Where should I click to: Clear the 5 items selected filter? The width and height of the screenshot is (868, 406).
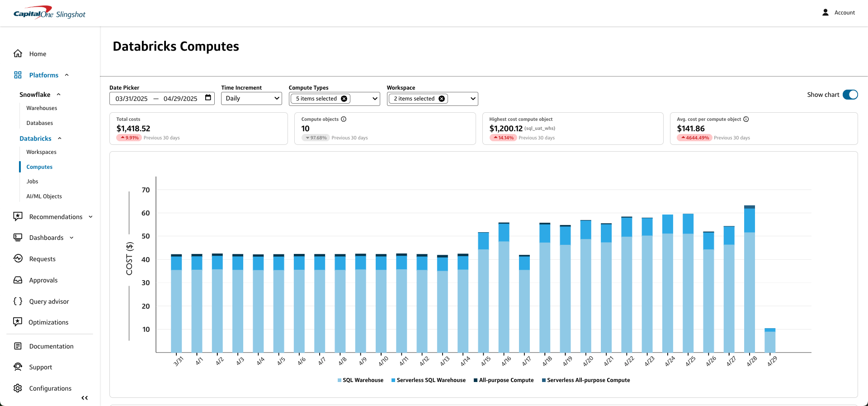(344, 99)
